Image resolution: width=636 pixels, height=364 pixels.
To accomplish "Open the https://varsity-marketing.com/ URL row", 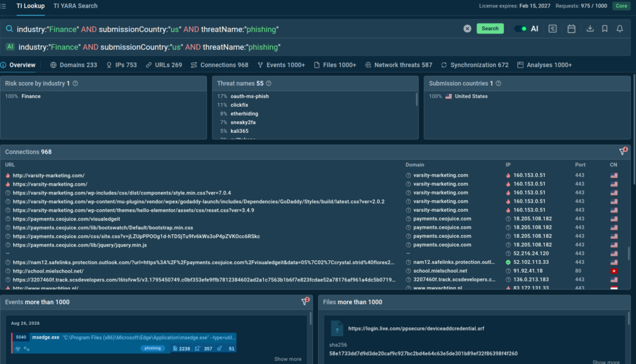I will pos(50,184).
